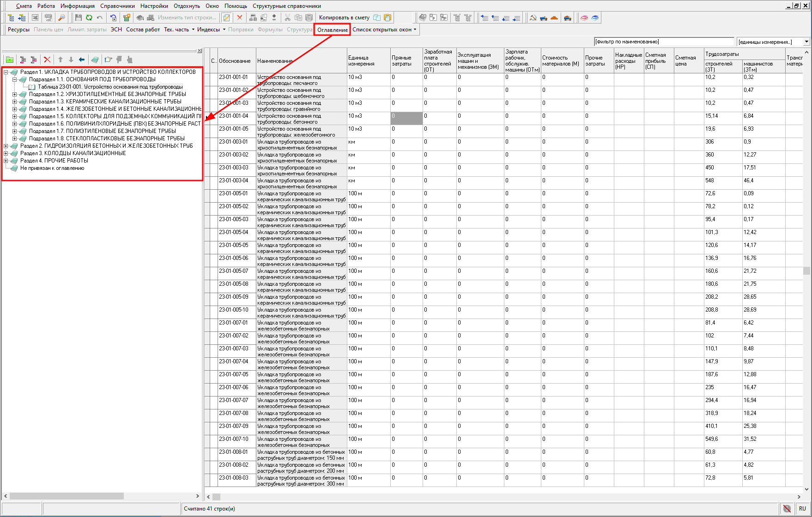Image resolution: width=812 pixels, height=517 pixels.
Task: Open the Список открытых окон dropdown
Action: (384, 30)
